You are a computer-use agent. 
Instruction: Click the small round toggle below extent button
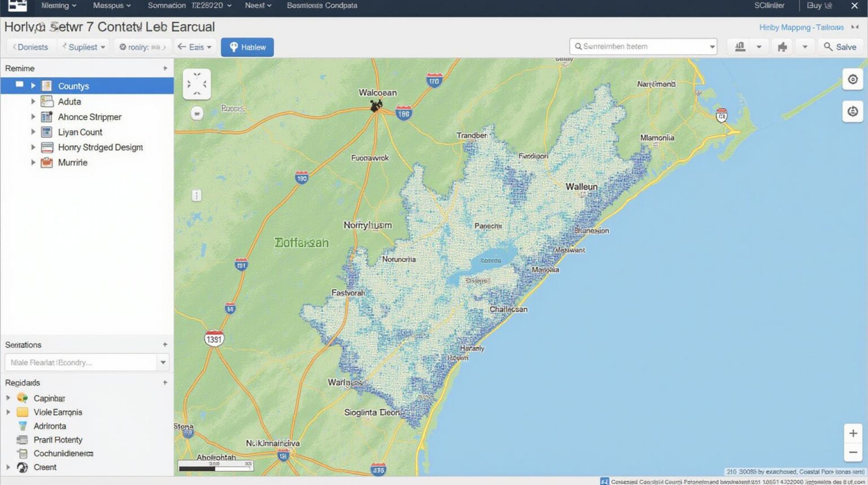197,114
